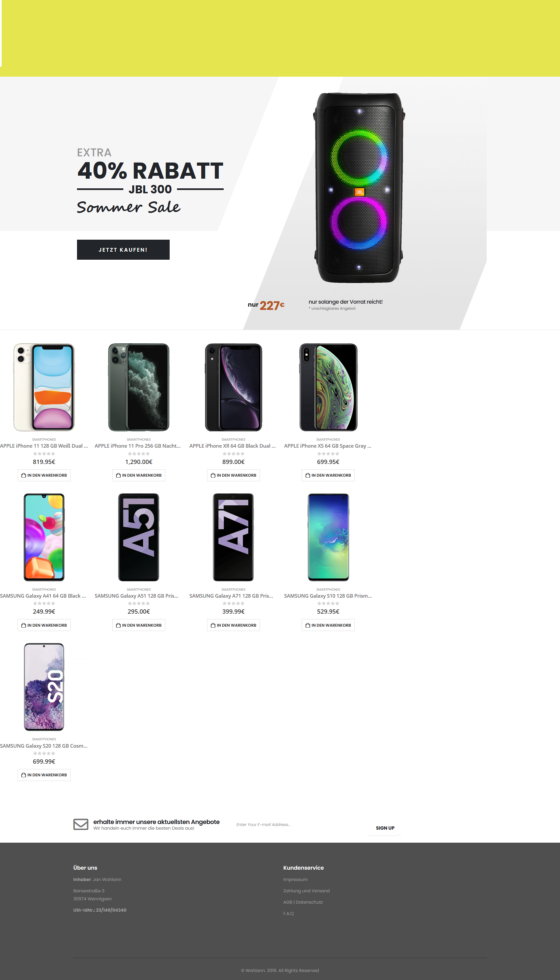Click the star rating under Galaxy S20
Screen dimensions: 560x980
click(x=44, y=753)
